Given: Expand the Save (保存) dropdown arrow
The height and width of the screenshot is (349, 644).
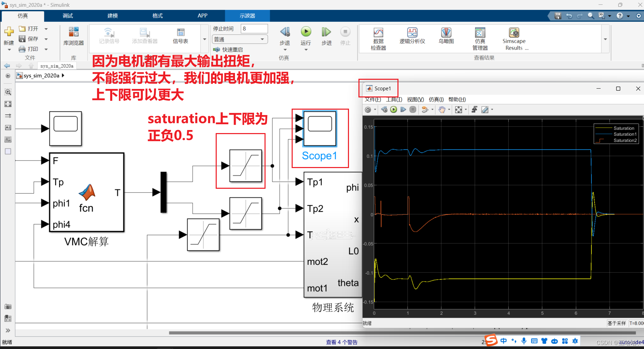Looking at the screenshot, I should [x=46, y=39].
